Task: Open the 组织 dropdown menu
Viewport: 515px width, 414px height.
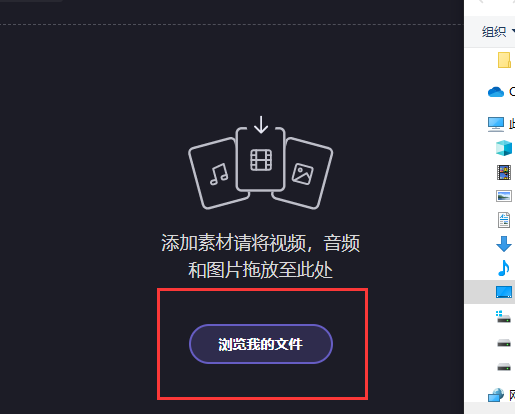Action: (x=498, y=32)
